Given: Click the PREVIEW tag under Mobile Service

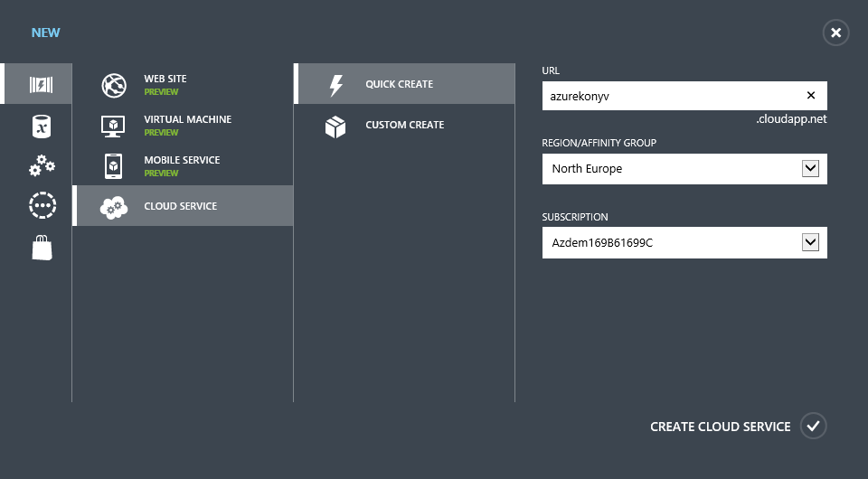Looking at the screenshot, I should pos(161,174).
